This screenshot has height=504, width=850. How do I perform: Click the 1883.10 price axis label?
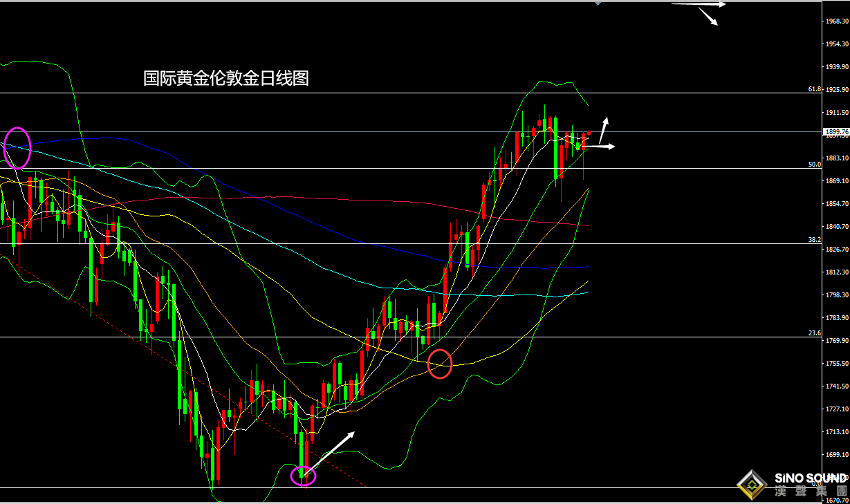point(837,158)
